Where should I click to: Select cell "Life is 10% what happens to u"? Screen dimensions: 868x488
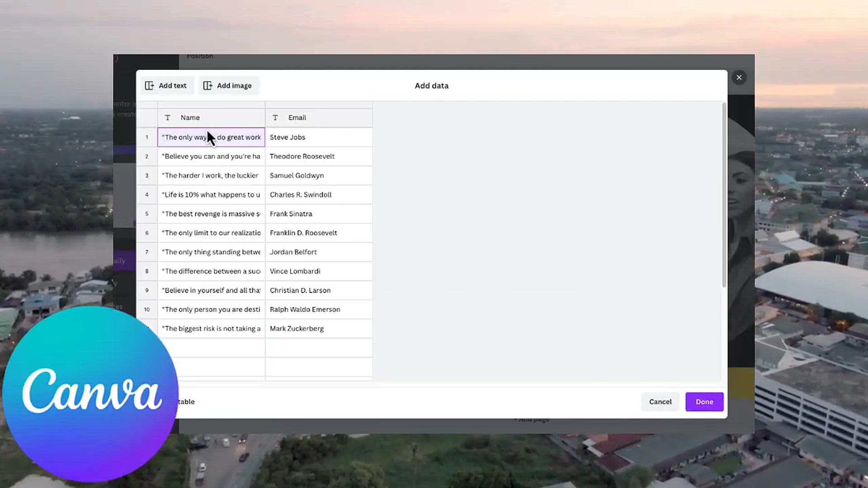point(211,194)
